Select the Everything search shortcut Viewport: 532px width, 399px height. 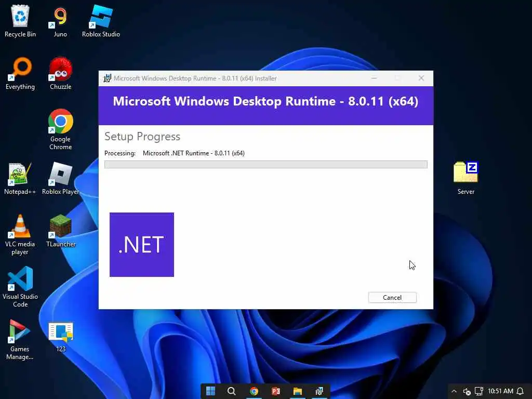pos(20,74)
